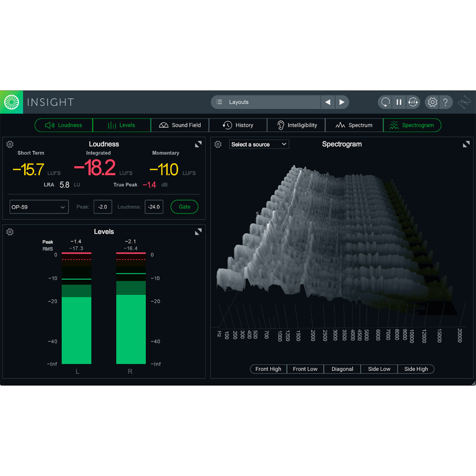Open the Spectrum analyzer view
Viewport: 476px width, 476px height.
354,125
